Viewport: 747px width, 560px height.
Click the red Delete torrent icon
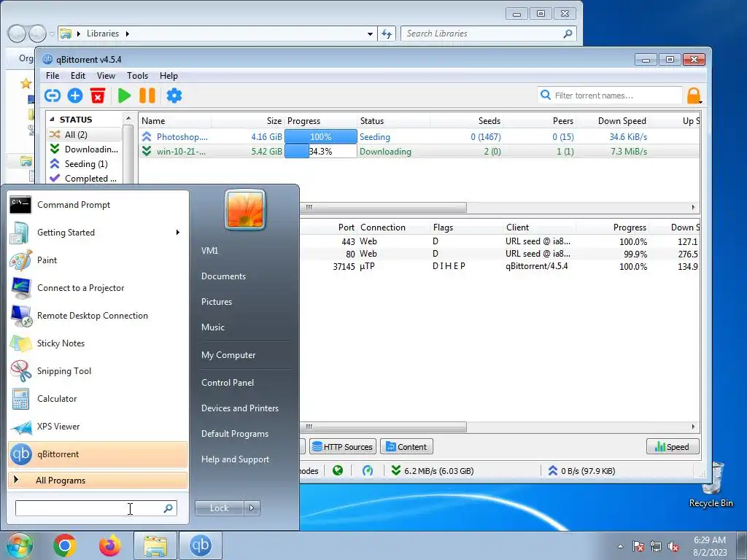coord(98,96)
